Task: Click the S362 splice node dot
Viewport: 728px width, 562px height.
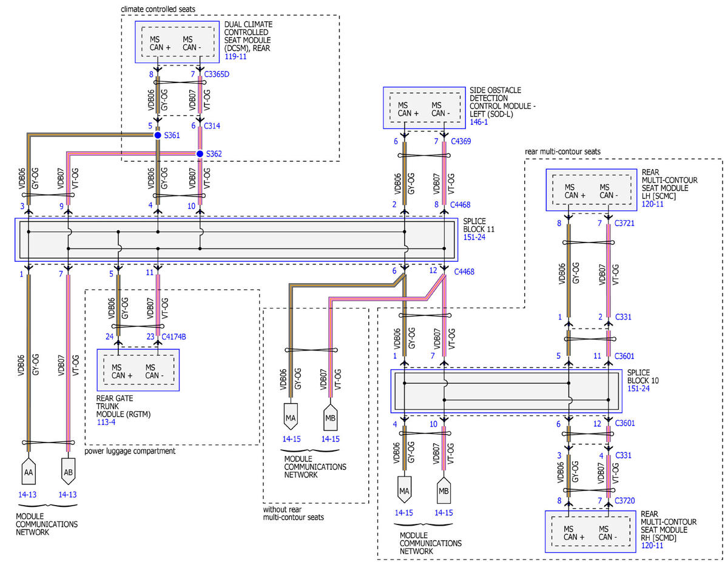Action: (x=200, y=154)
